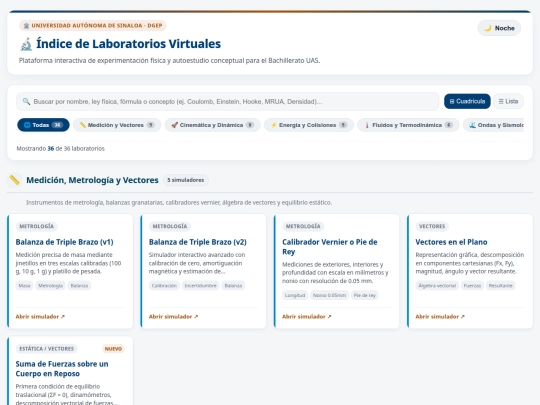Click the NUEVO badge on Suma de Fuerzas
540x405 pixels.
(113, 349)
